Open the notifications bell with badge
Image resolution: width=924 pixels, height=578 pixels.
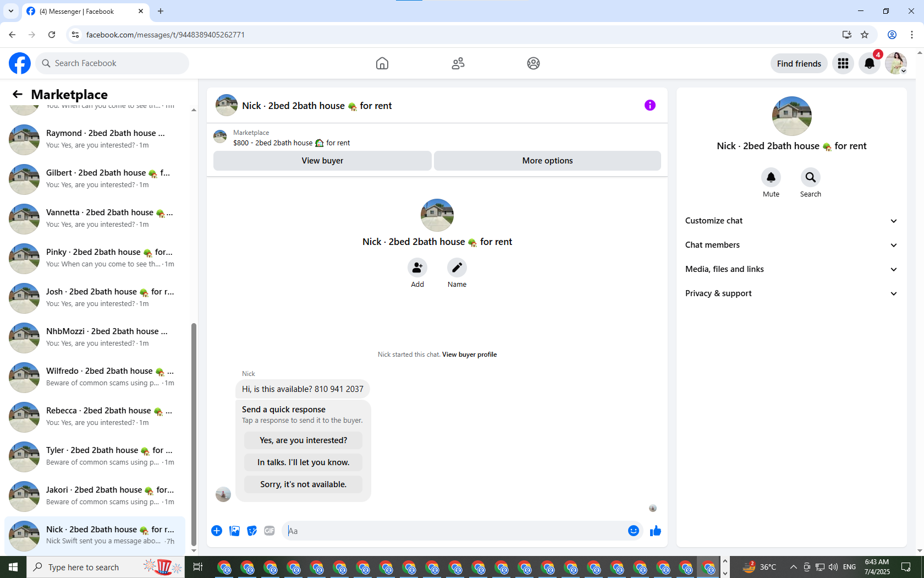[x=870, y=63]
